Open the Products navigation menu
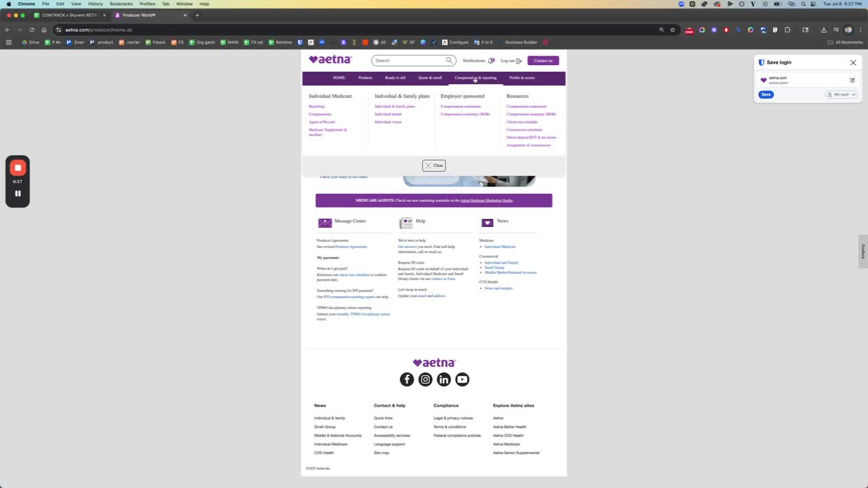The width and height of the screenshot is (868, 488). point(366,78)
